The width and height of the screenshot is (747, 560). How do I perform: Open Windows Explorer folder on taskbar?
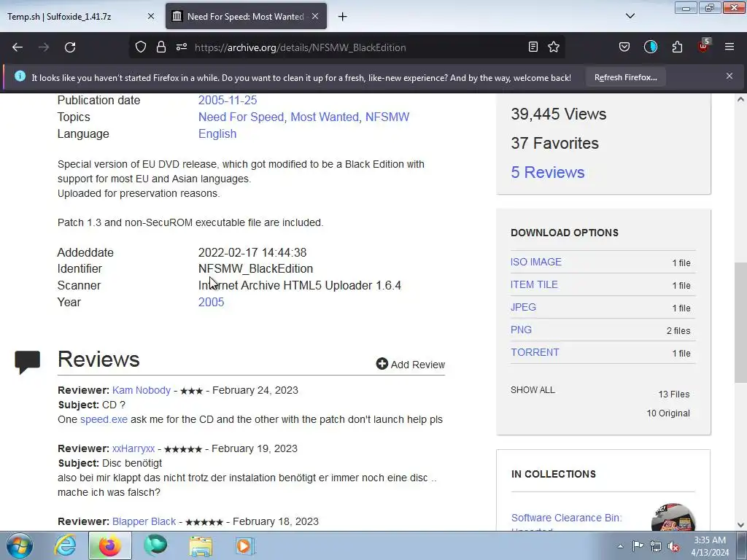[201, 545]
